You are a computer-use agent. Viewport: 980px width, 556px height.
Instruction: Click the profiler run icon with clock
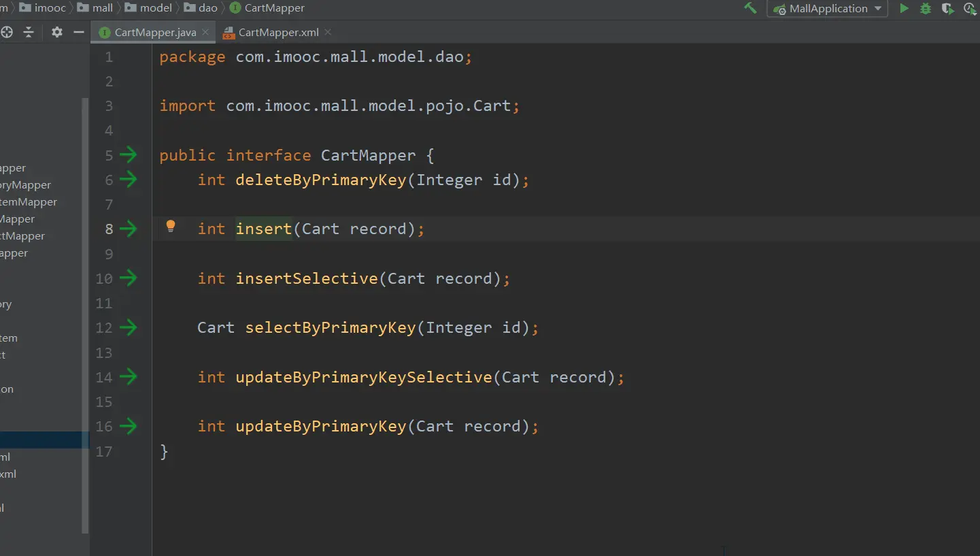(970, 8)
